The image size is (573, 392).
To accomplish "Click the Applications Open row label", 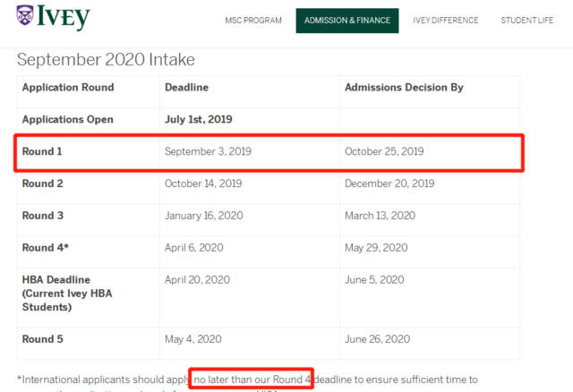I will coord(68,119).
